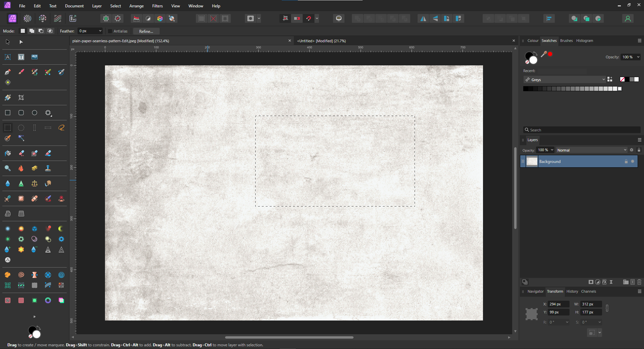Image resolution: width=644 pixels, height=349 pixels.
Task: Open the Feather value dropdown
Action: click(x=100, y=31)
